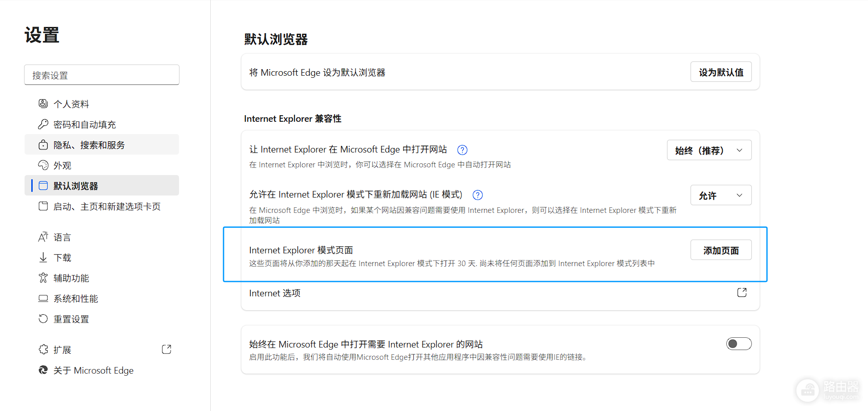Click the 默认浏览器 page heading
Image resolution: width=868 pixels, height=411 pixels.
pos(276,39)
